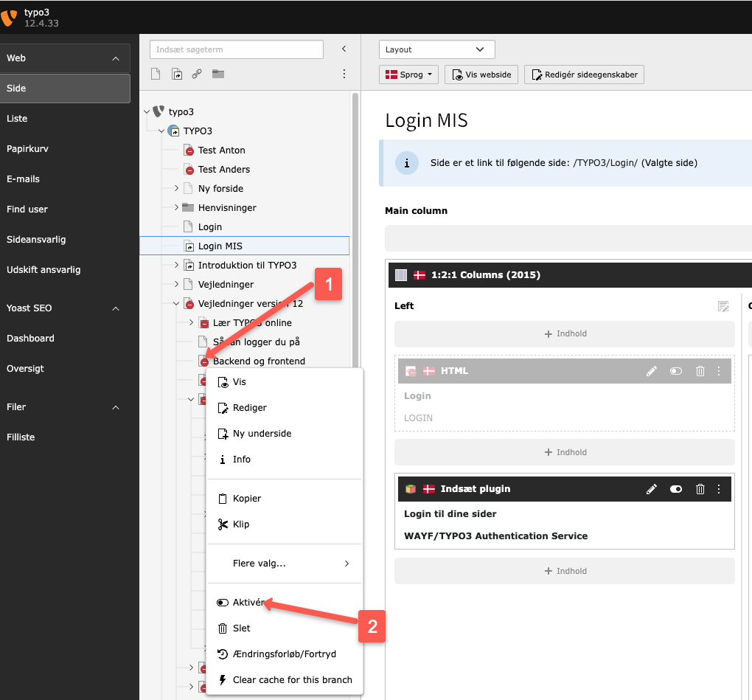752x700 pixels.
Task: Toggle visibility of Indsæt plugin element
Action: pyautogui.click(x=675, y=489)
